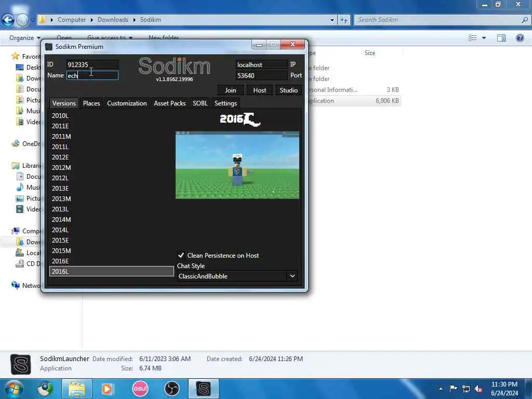Click the Search Sodikm box
This screenshot has width=532, height=399.
tap(437, 20)
